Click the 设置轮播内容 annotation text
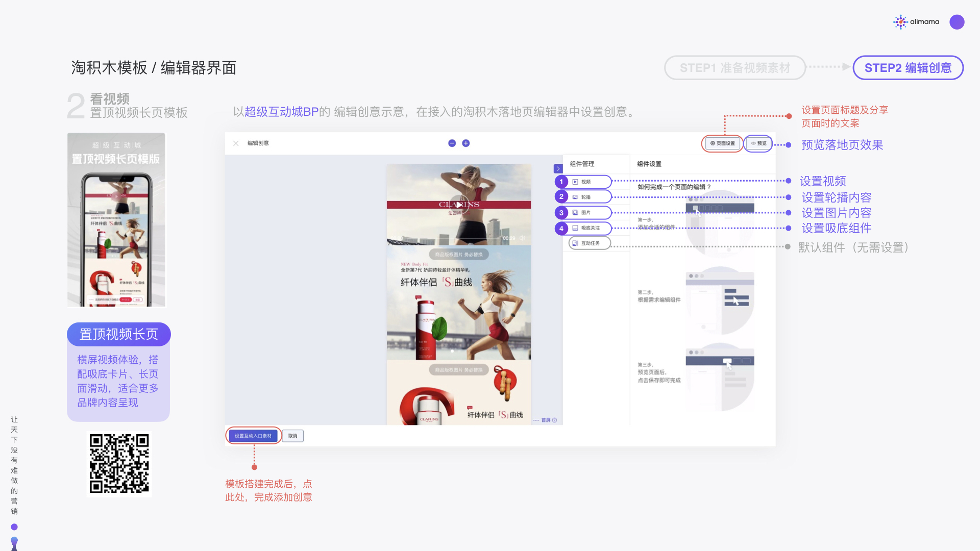The height and width of the screenshot is (551, 980). tap(836, 197)
